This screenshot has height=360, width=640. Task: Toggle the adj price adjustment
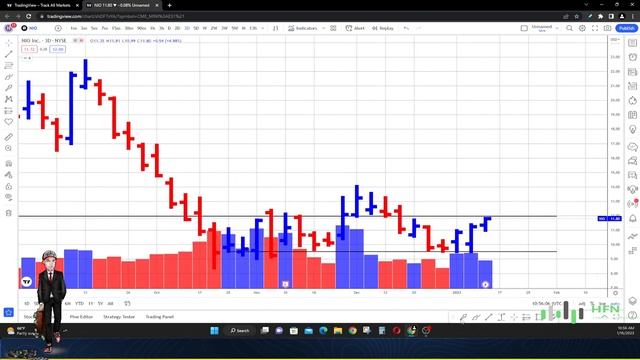click(x=582, y=304)
